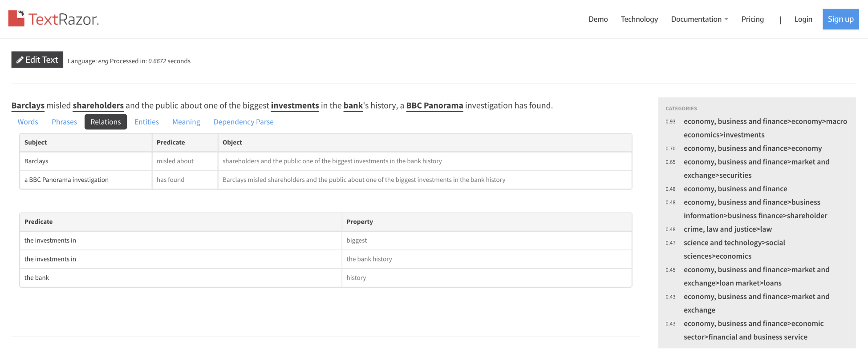Select the Relations tab
The width and height of the screenshot is (868, 353).
click(x=105, y=122)
